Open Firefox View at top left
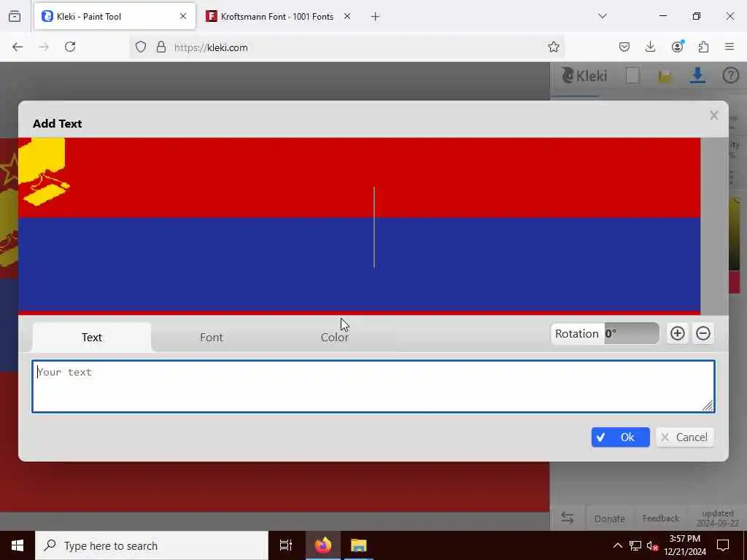 click(x=15, y=17)
